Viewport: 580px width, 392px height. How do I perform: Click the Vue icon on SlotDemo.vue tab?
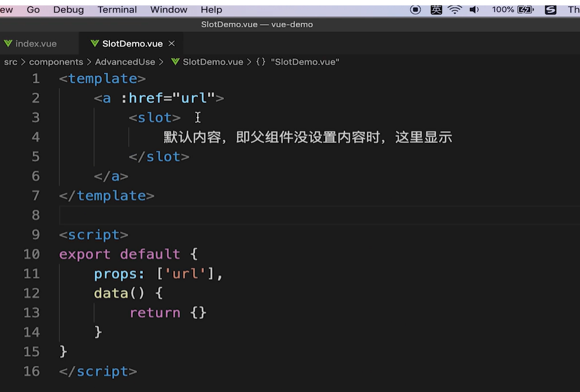click(94, 44)
